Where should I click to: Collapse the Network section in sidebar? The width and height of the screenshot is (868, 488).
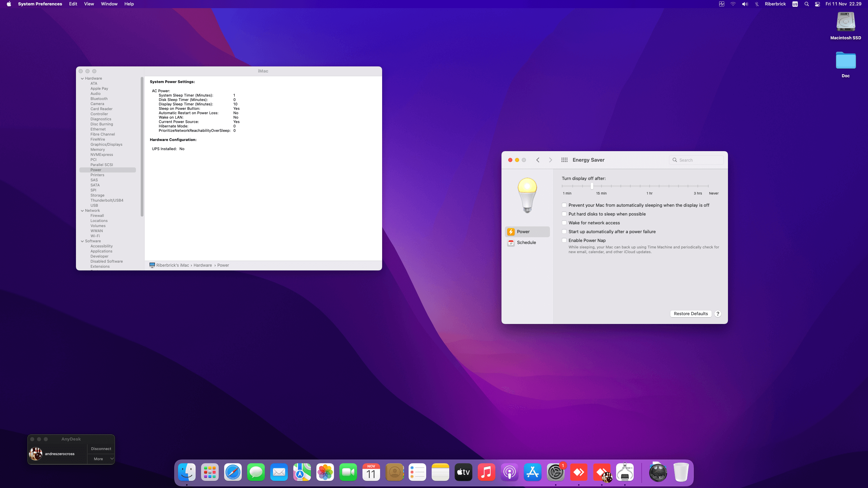(x=82, y=211)
